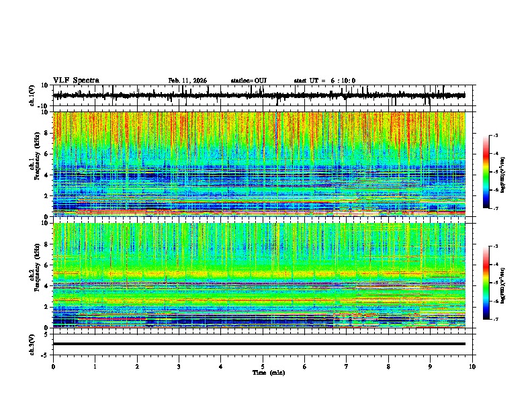The image size is (532, 411).
Task: Click the ch.1 spectrogram "8" kHz tick label
Action: click(47, 133)
